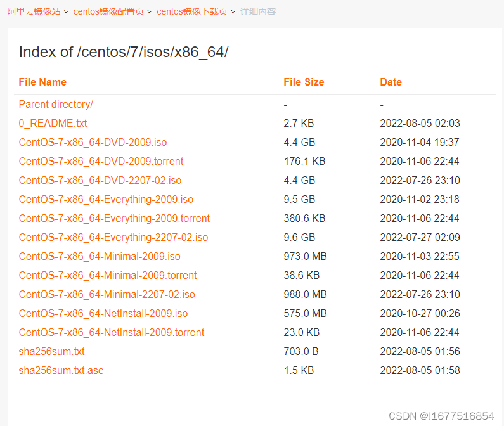Download CentOS-7-x86_64-Minimal-2009.iso
Viewport: 504px width, 426px height.
tap(100, 256)
